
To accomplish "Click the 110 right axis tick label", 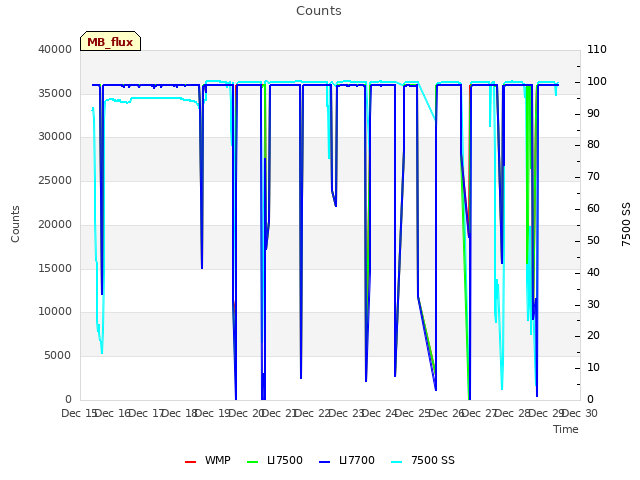I will click(597, 49).
